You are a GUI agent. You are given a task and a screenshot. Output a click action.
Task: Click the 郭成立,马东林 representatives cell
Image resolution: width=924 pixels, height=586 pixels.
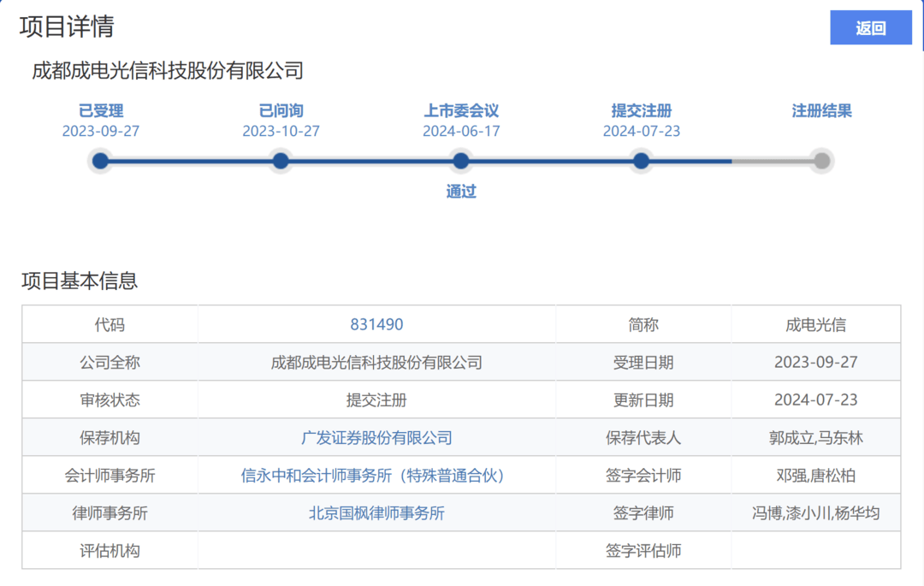pyautogui.click(x=816, y=438)
